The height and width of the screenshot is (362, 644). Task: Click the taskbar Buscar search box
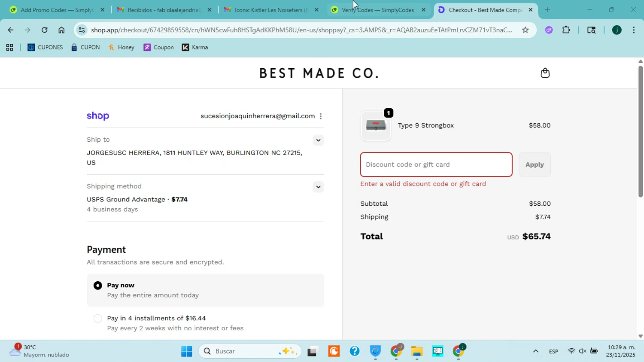[x=251, y=352]
